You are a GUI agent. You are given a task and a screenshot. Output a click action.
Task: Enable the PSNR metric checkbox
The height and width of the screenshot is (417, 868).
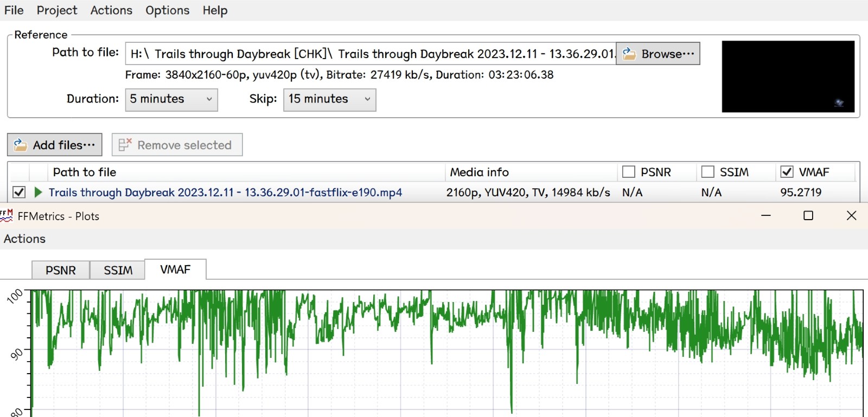(x=629, y=172)
